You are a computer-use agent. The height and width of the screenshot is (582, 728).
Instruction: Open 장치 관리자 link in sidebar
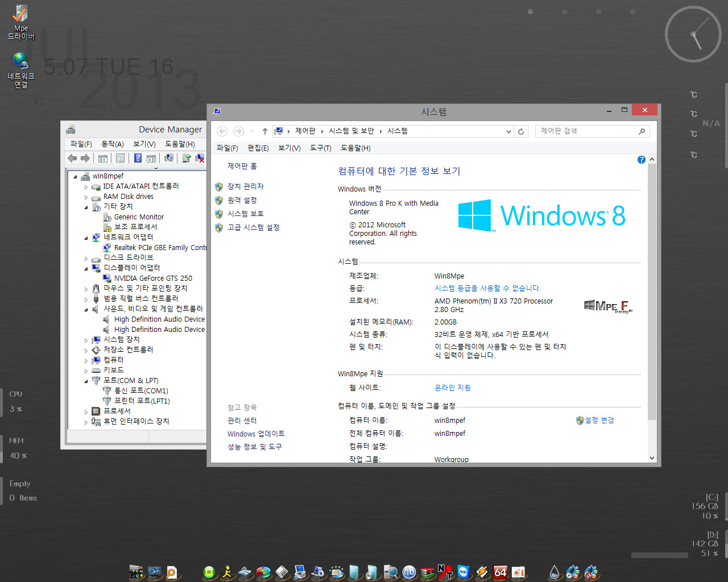pyautogui.click(x=246, y=186)
